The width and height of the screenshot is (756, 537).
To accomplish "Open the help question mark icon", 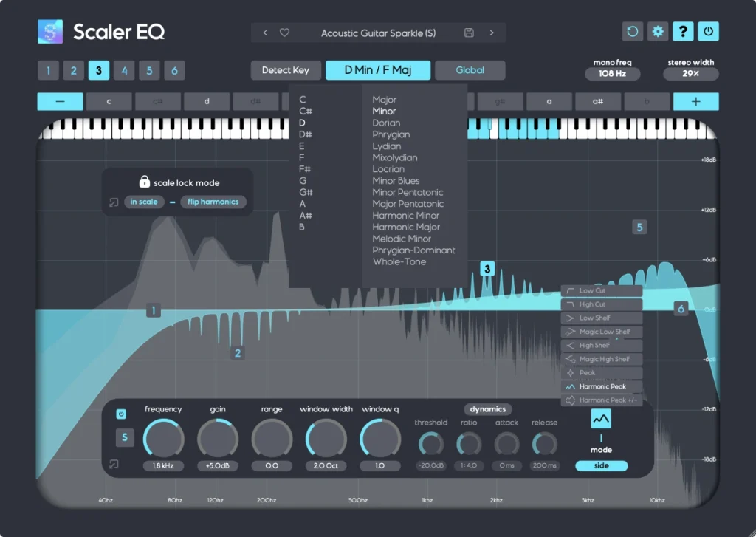I will pyautogui.click(x=683, y=32).
